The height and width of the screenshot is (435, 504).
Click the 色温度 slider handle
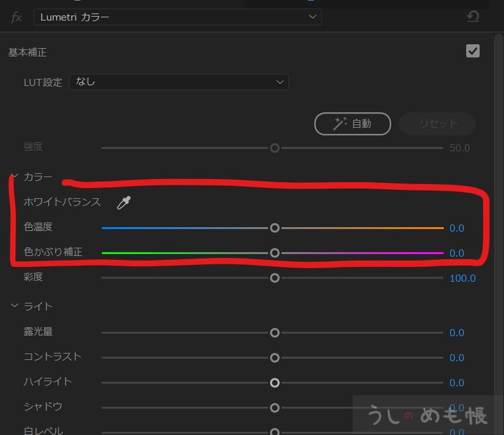pyautogui.click(x=274, y=228)
